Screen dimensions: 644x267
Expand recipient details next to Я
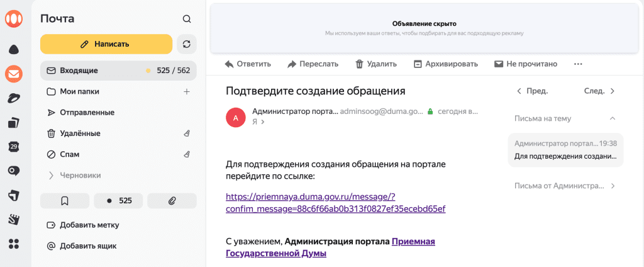click(262, 122)
